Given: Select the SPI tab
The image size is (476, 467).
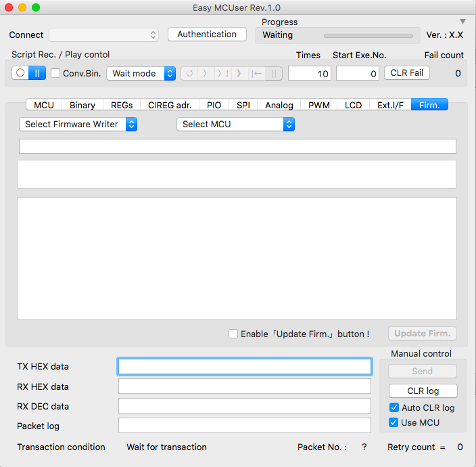Looking at the screenshot, I should point(243,105).
